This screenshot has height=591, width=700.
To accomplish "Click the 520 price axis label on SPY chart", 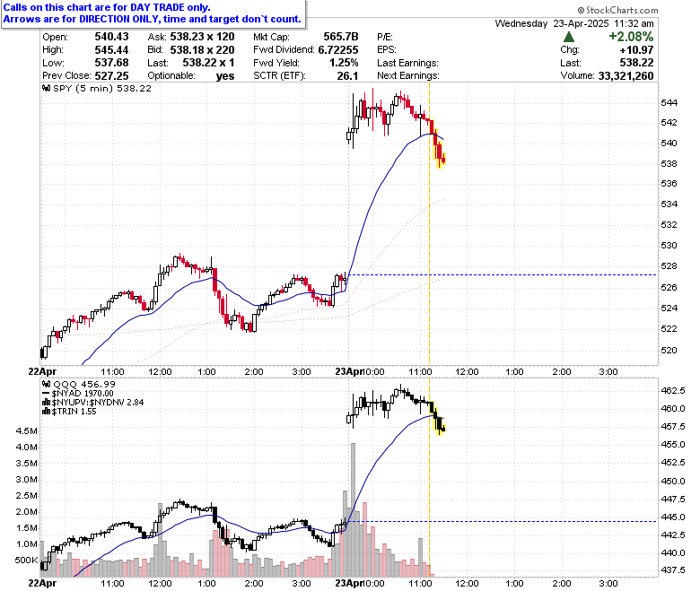I will point(669,350).
